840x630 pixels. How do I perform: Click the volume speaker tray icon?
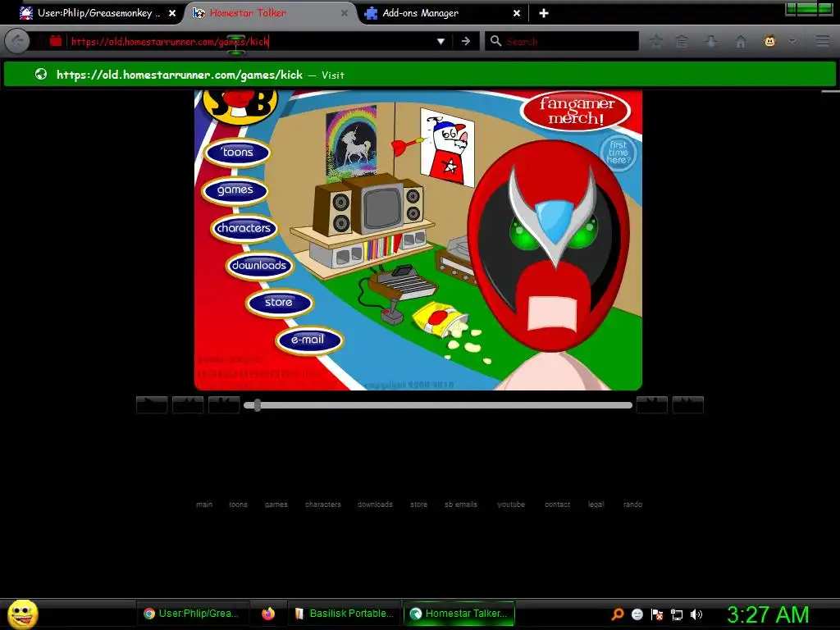(696, 614)
